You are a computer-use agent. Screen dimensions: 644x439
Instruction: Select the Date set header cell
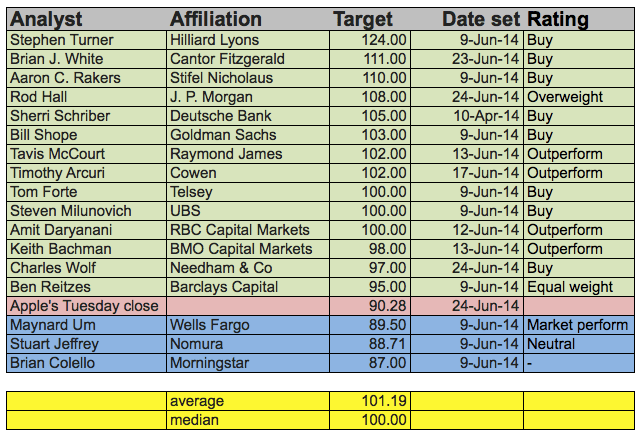[481, 20]
